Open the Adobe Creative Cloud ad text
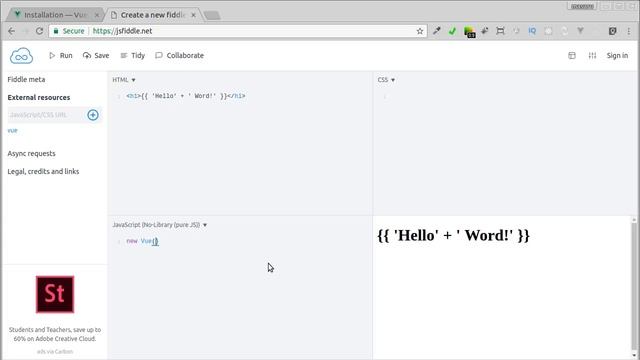Screen dimensions: 640x360 coord(55,334)
